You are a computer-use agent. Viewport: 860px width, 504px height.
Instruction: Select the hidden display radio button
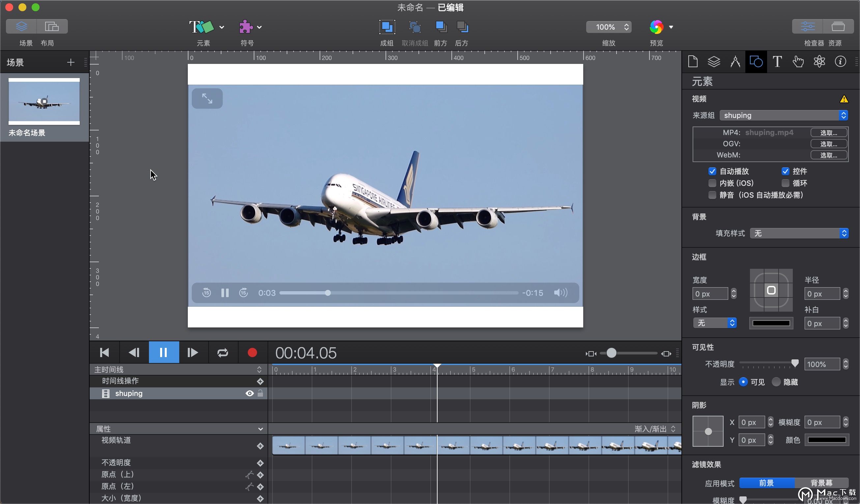(776, 381)
